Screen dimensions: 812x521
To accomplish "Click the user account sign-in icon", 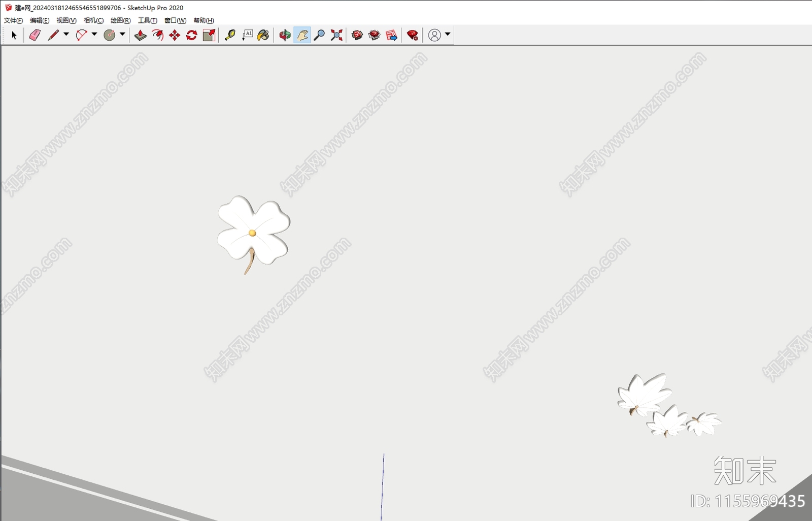I will (x=434, y=35).
